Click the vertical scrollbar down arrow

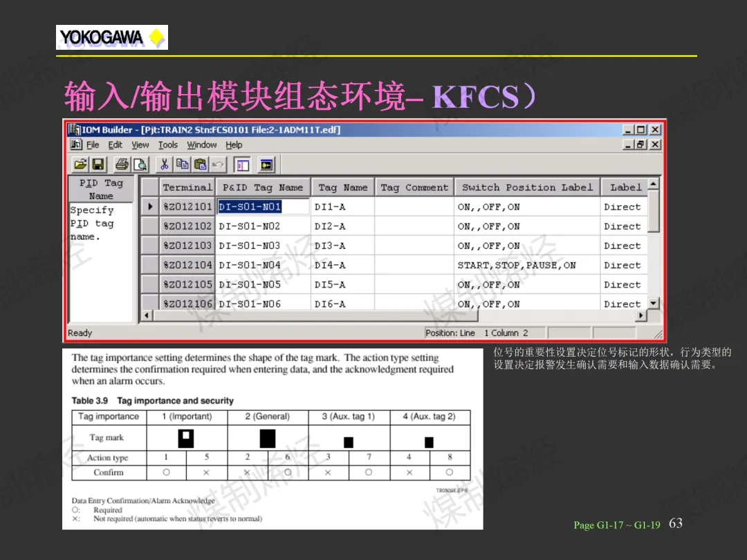pyautogui.click(x=654, y=303)
